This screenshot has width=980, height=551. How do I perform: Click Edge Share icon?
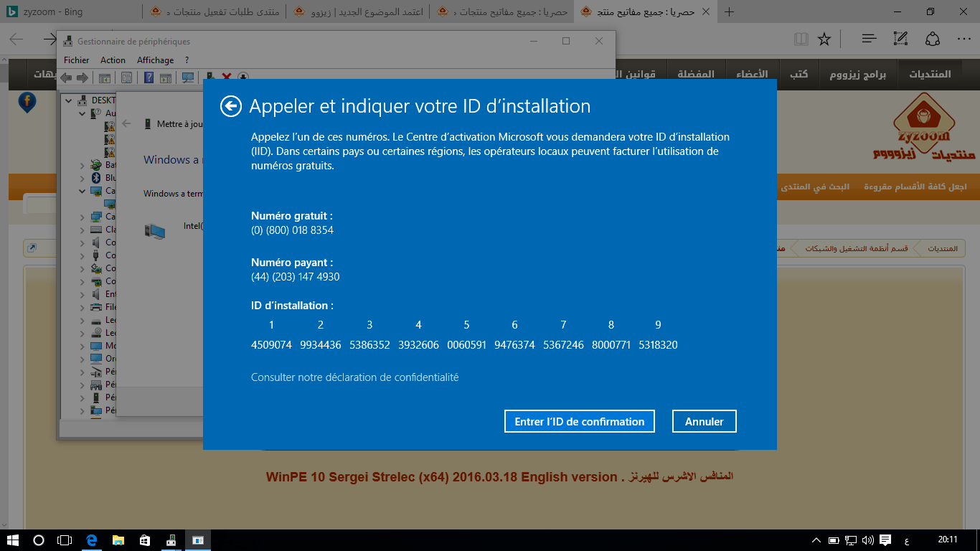pyautogui.click(x=933, y=39)
